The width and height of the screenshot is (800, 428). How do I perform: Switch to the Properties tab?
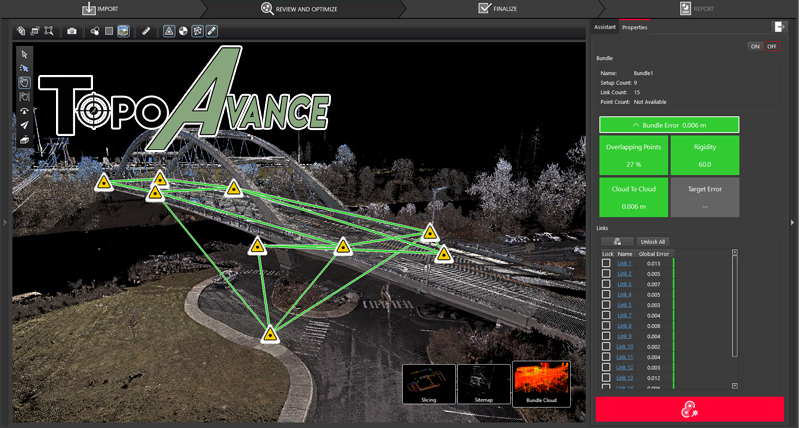[x=635, y=27]
